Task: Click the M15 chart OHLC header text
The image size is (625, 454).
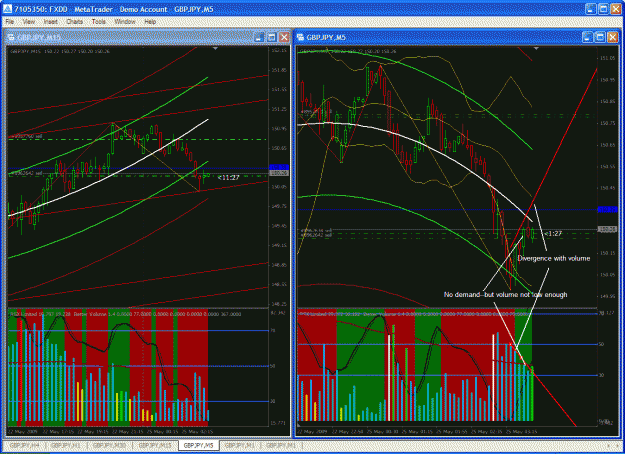Action: click(x=60, y=51)
